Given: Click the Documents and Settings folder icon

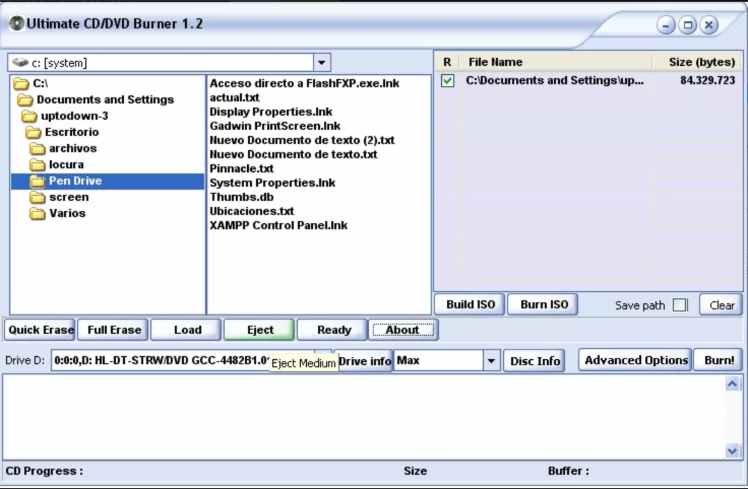Looking at the screenshot, I should tap(25, 100).
